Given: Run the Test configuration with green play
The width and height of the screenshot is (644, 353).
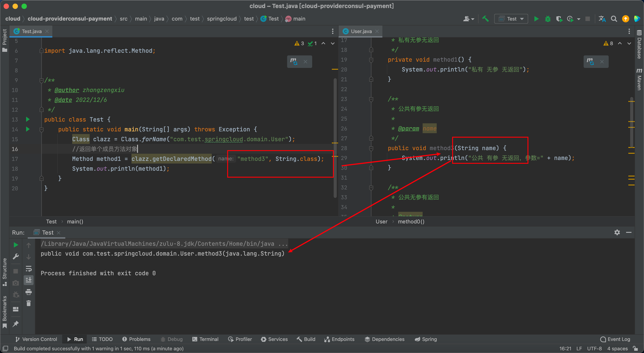Looking at the screenshot, I should (x=536, y=19).
